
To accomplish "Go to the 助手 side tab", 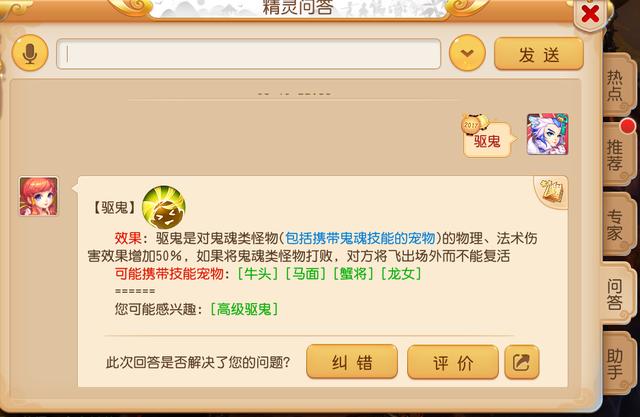I will click(x=616, y=363).
